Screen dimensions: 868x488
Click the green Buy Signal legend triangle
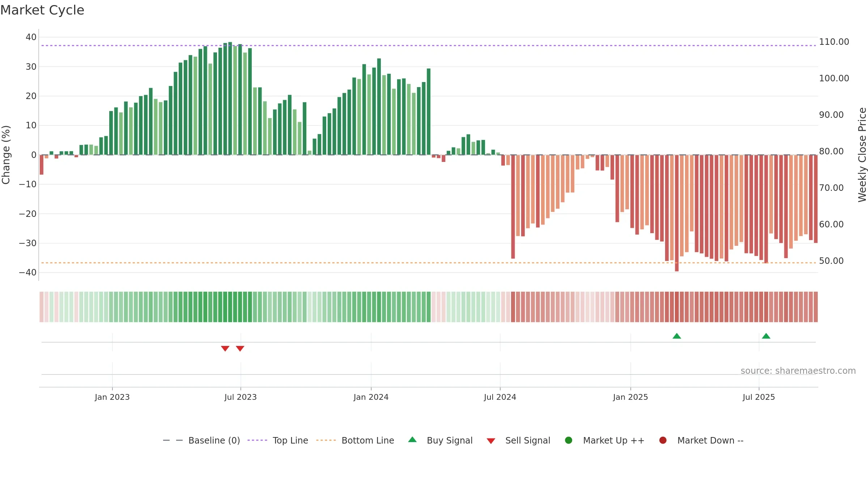pos(412,440)
